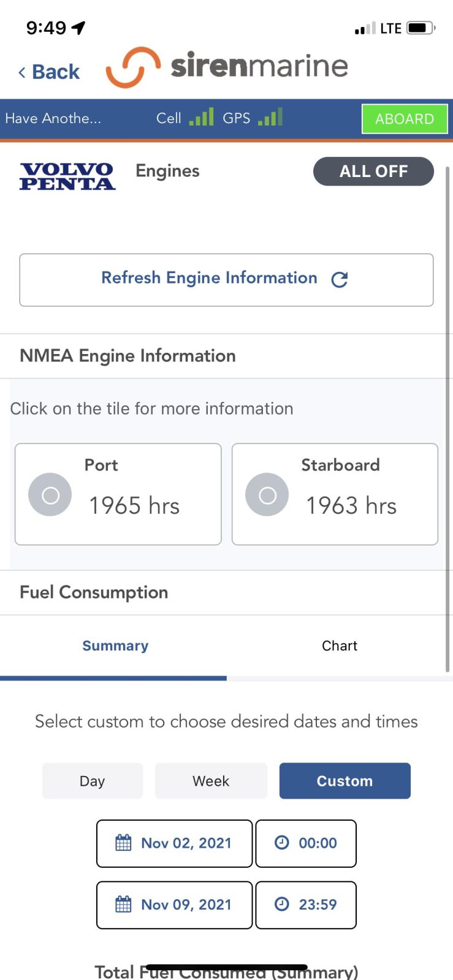Tap the Back chevron arrow
Image resolution: width=453 pixels, height=980 pixels.
coord(22,73)
